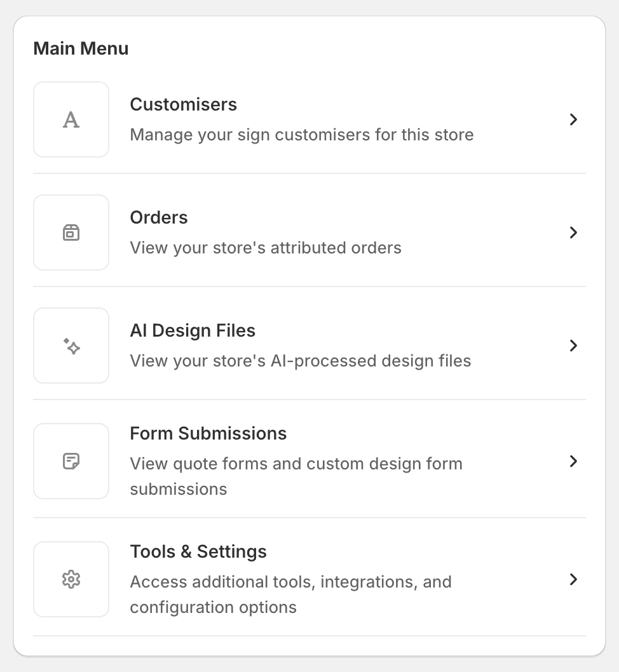619x672 pixels.
Task: Click the Form Submissions note icon
Action: (x=71, y=461)
